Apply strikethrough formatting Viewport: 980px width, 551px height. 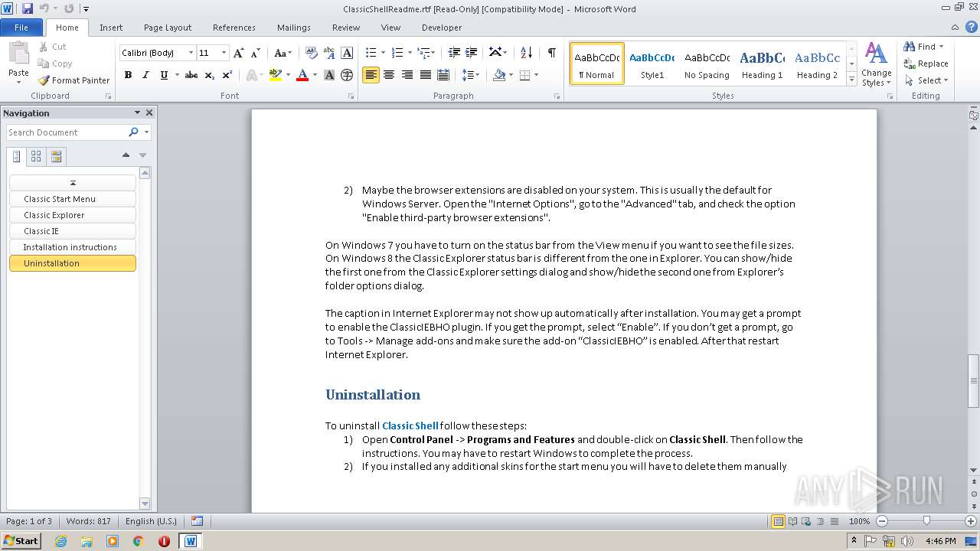pos(191,75)
